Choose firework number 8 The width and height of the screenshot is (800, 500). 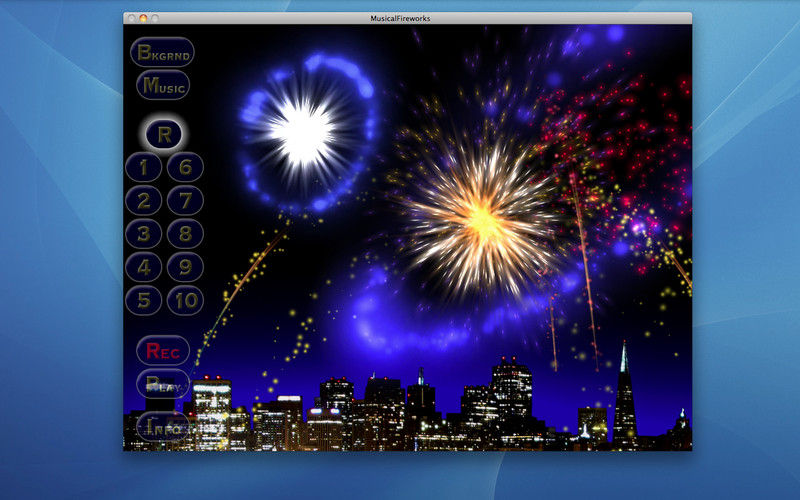185,234
